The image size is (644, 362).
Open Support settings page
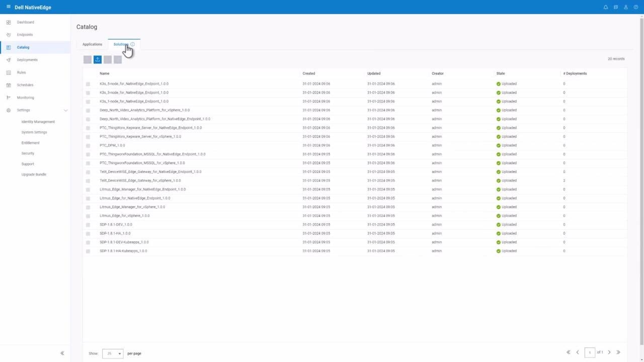pos(28,164)
